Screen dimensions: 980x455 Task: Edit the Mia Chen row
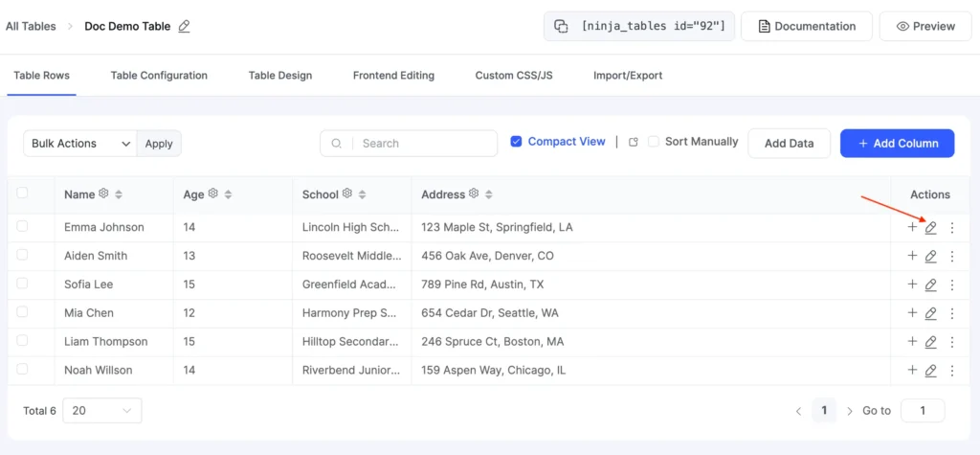(930, 313)
